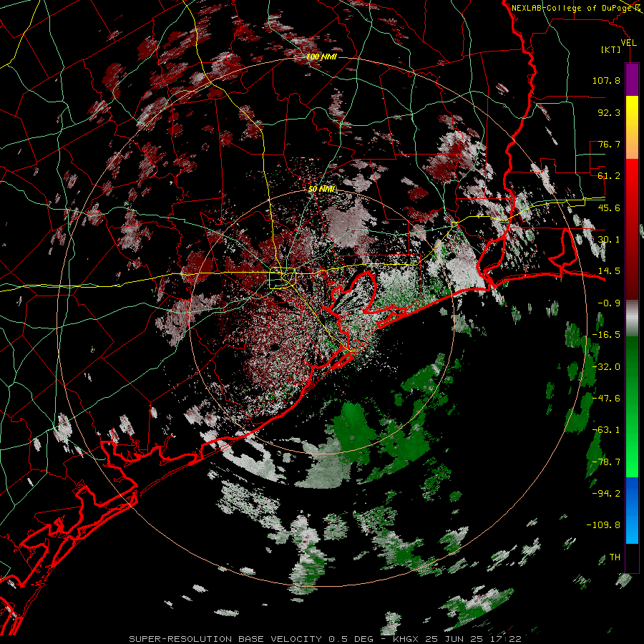644x644 pixels.
Task: Click the [KT] units label
Action: [611, 49]
